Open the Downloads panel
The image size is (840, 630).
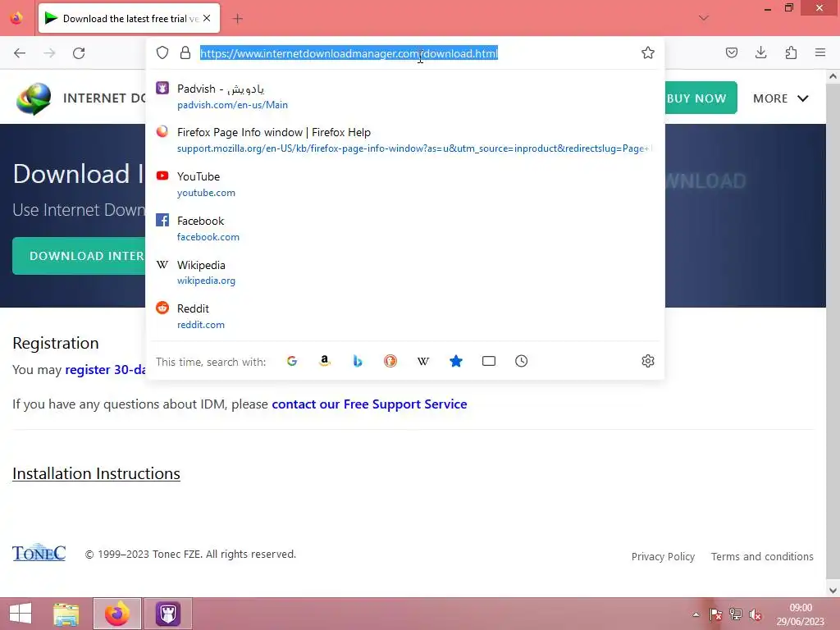[x=760, y=52]
